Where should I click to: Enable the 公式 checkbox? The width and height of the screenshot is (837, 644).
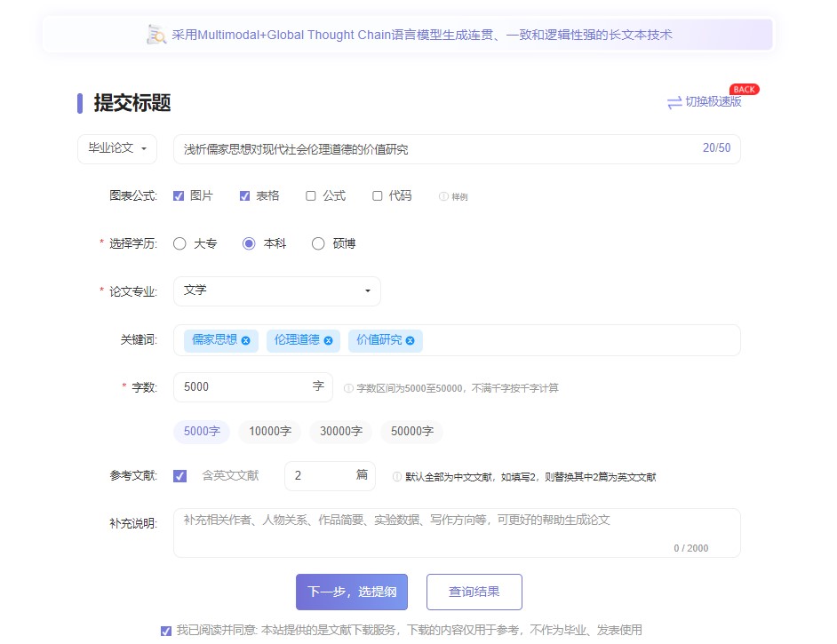pos(311,195)
